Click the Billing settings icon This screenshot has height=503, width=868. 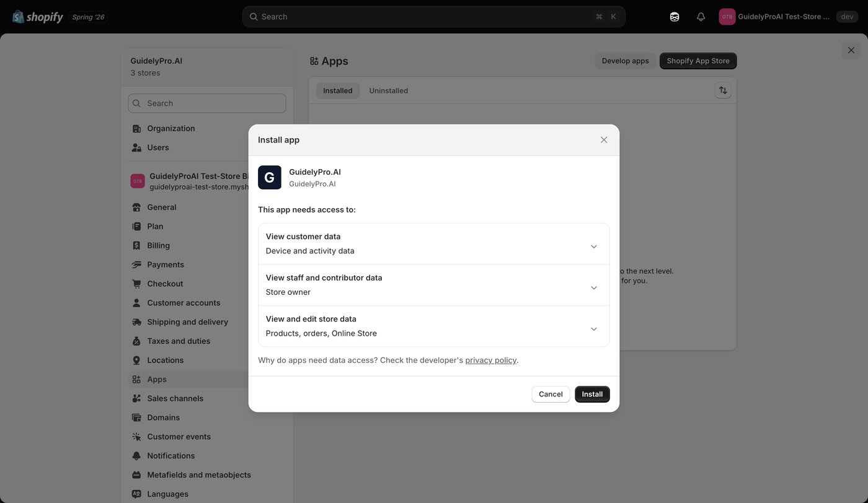[x=136, y=246]
